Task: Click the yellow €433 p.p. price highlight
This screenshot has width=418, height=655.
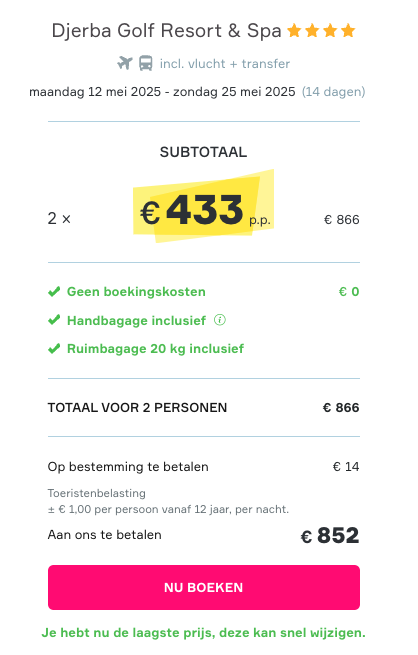Action: 204,207
